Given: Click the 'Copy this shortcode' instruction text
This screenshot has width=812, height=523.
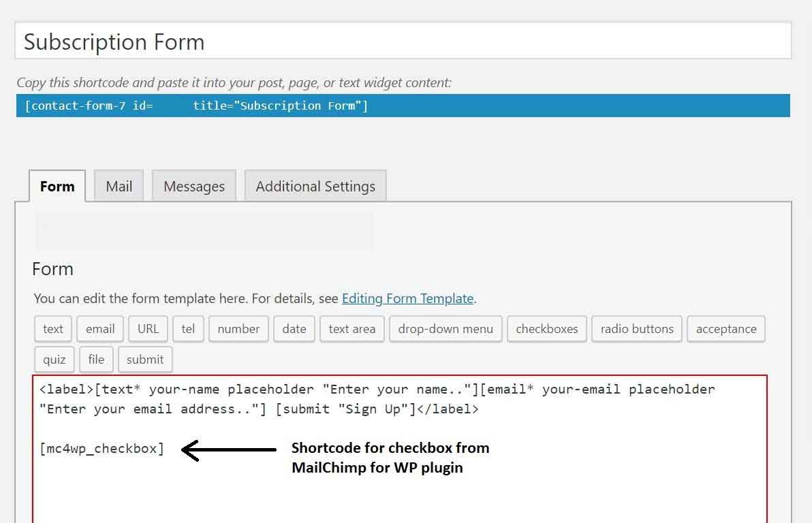Looking at the screenshot, I should (x=234, y=83).
